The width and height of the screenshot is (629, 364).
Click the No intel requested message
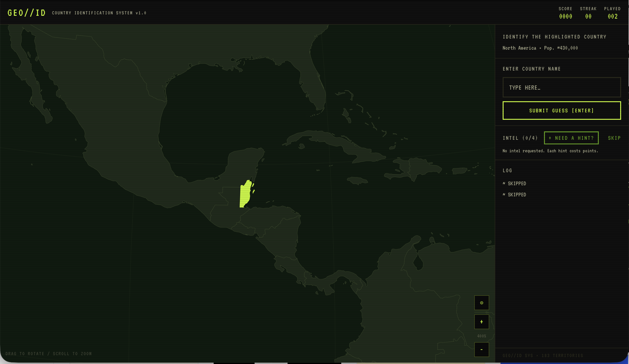click(550, 151)
